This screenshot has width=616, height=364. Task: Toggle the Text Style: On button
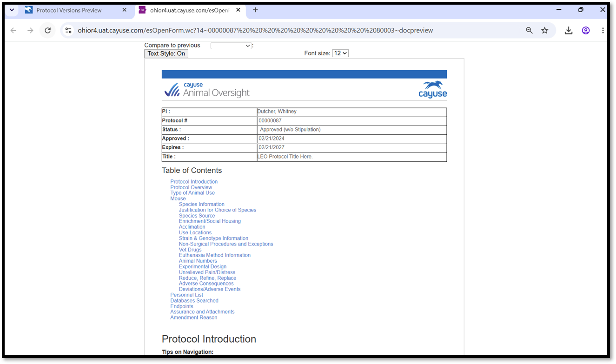[166, 53]
